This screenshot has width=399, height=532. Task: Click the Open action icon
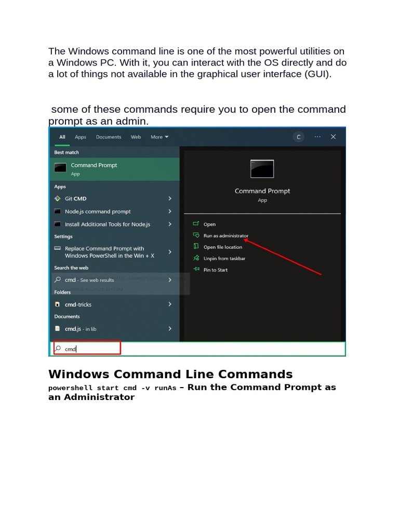[x=196, y=223]
